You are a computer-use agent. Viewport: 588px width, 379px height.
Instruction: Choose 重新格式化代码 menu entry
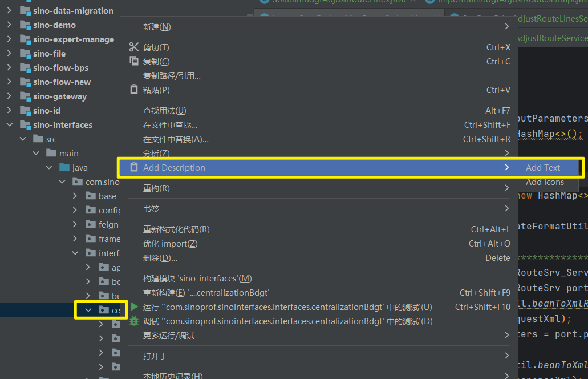(x=176, y=229)
